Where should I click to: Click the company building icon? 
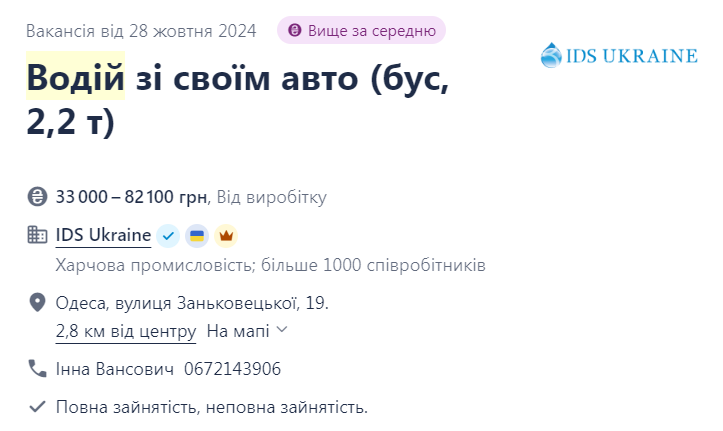click(37, 235)
